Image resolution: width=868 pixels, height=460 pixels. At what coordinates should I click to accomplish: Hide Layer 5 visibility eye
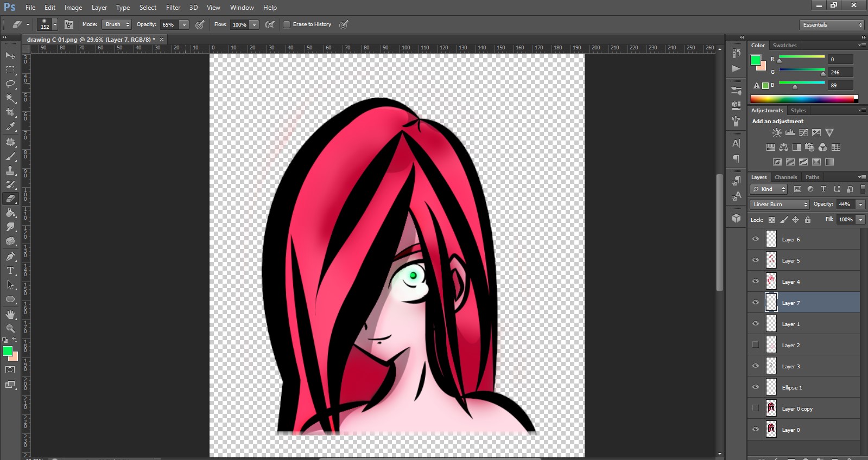756,260
